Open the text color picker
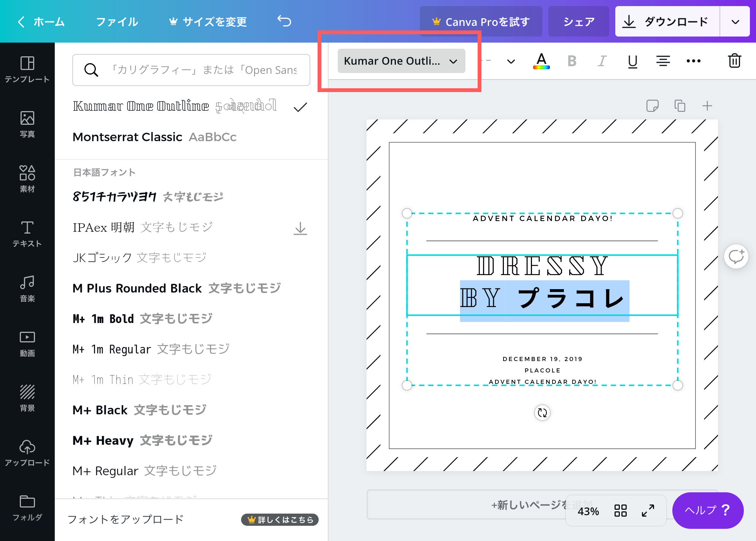Screen dimensions: 756x541 pyautogui.click(x=541, y=60)
